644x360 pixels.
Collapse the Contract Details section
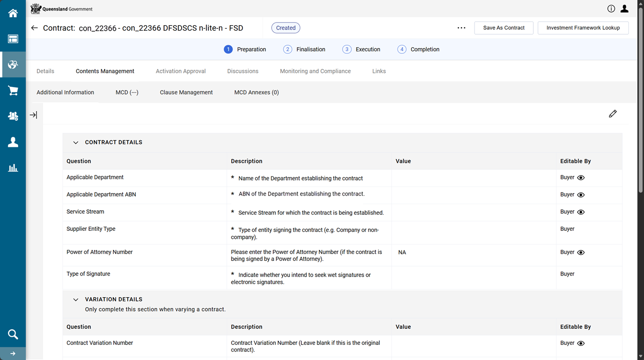point(76,143)
